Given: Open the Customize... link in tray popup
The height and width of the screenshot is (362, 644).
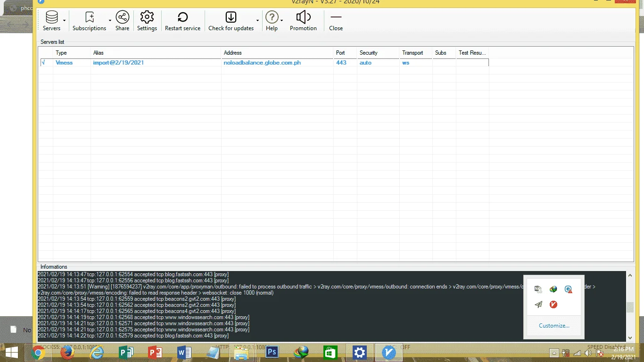Looking at the screenshot, I should click(x=554, y=326).
